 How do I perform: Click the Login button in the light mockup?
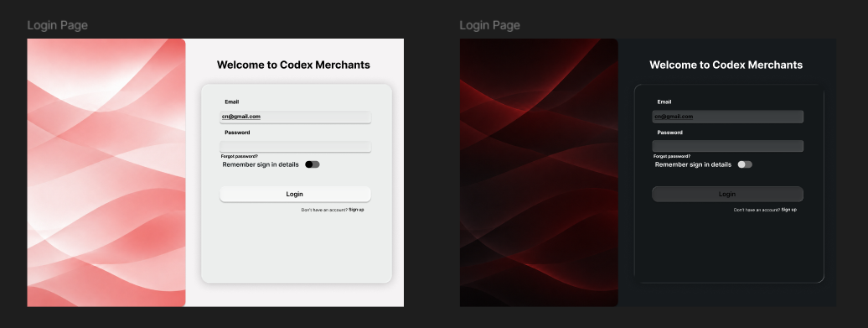click(x=295, y=194)
